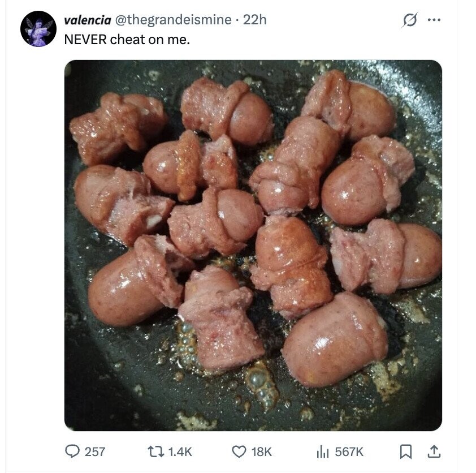Click the 257 replies count

click(x=95, y=451)
